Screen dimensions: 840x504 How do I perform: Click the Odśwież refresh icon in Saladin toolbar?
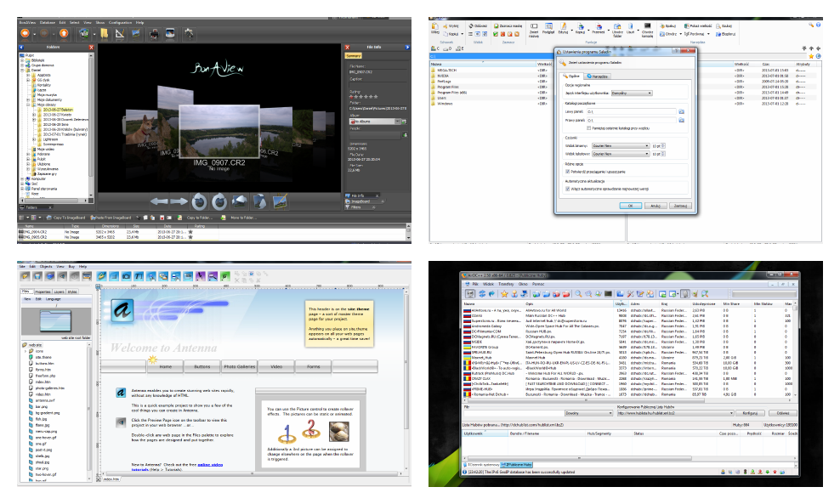tap(471, 25)
